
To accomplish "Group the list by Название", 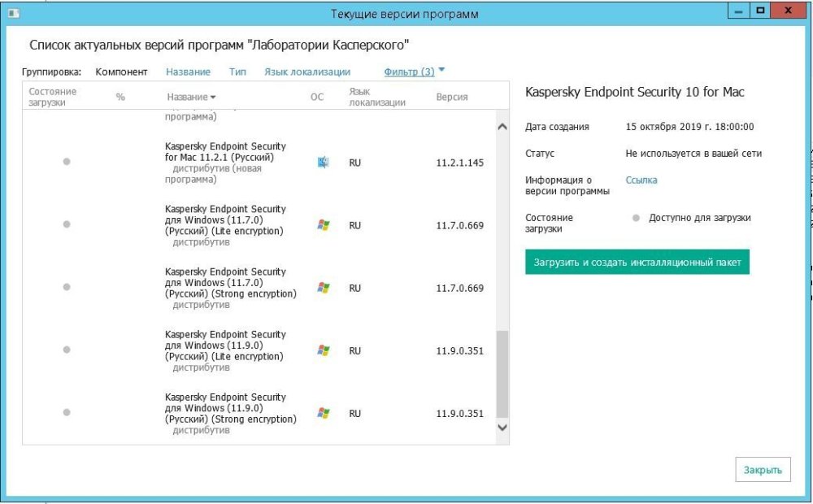I will (188, 72).
